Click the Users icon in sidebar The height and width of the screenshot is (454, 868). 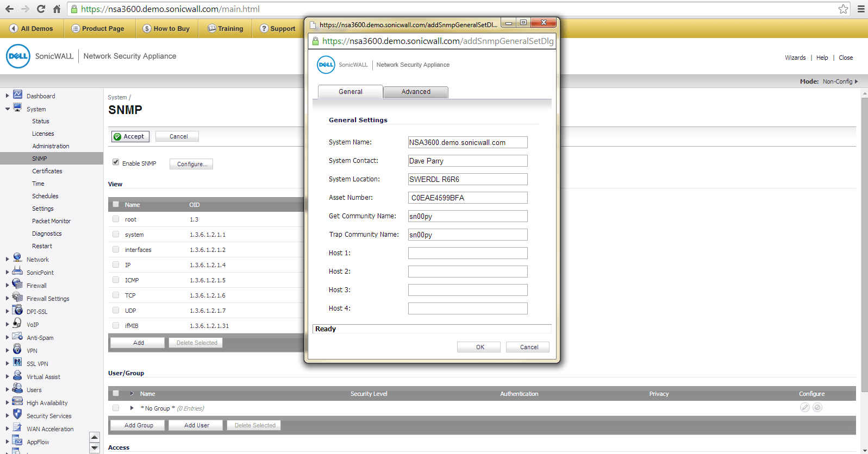pos(17,388)
